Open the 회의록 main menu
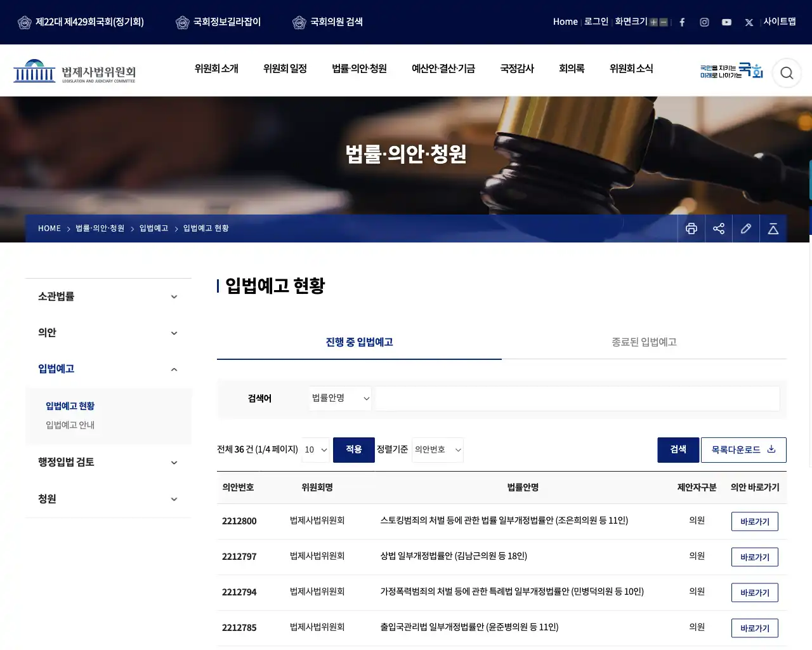The height and width of the screenshot is (650, 812). click(x=572, y=69)
